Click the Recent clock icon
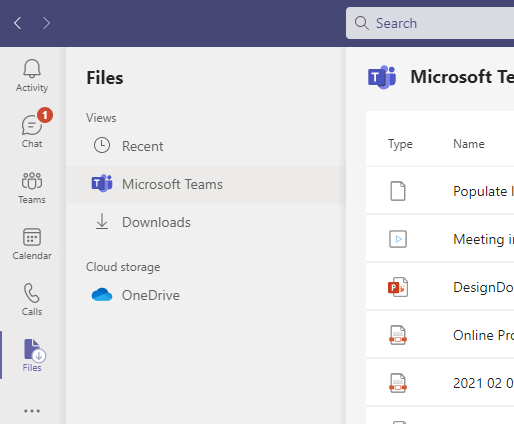Image resolution: width=514 pixels, height=424 pixels. click(x=102, y=145)
